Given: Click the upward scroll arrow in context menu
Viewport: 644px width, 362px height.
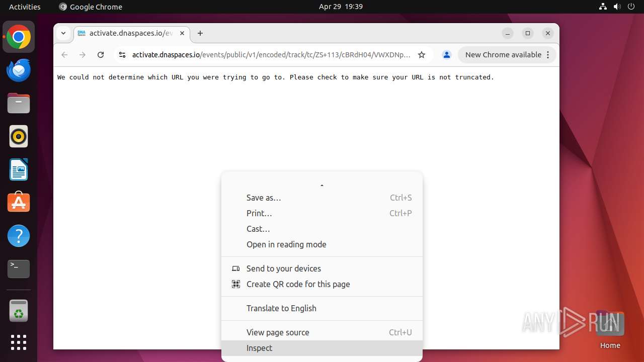Looking at the screenshot, I should [322, 185].
